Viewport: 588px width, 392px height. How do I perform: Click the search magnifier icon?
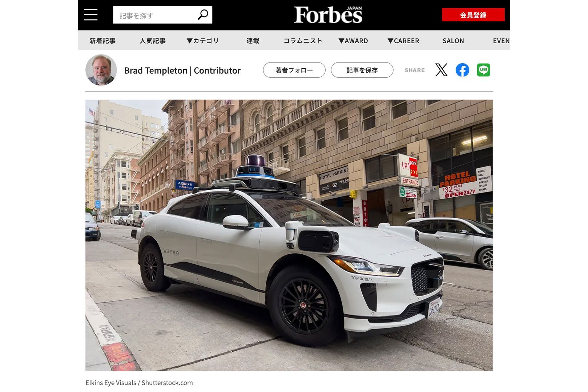coord(203,15)
